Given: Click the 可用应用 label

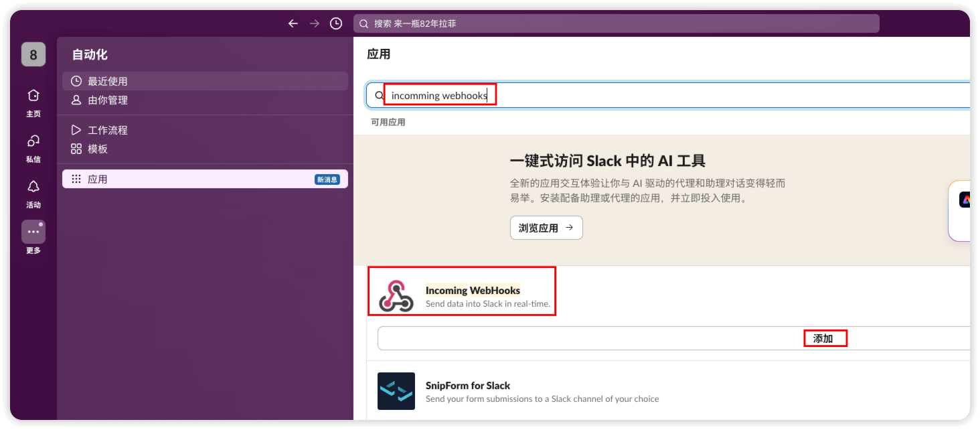Looking at the screenshot, I should tap(388, 122).
